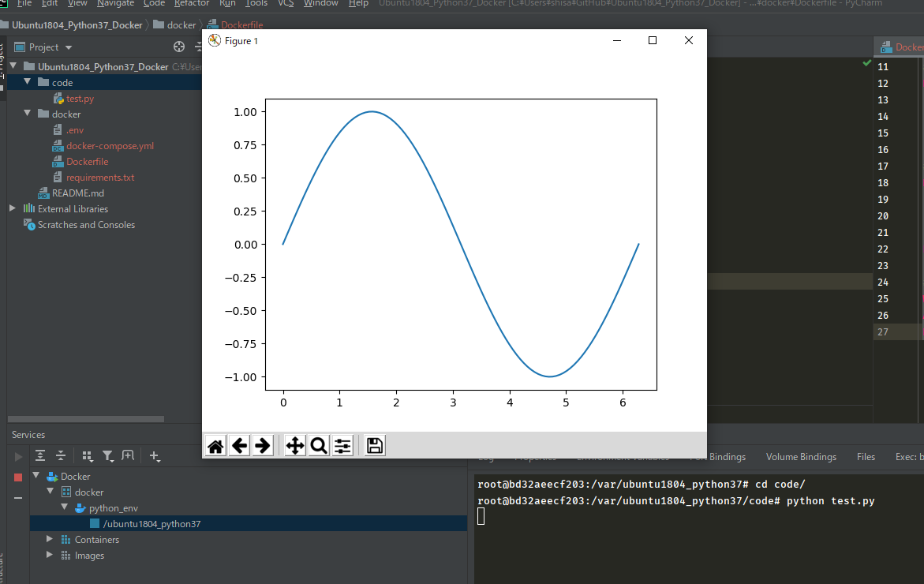
Task: Click the Expand All icon in Services toolbar
Action: 40,455
